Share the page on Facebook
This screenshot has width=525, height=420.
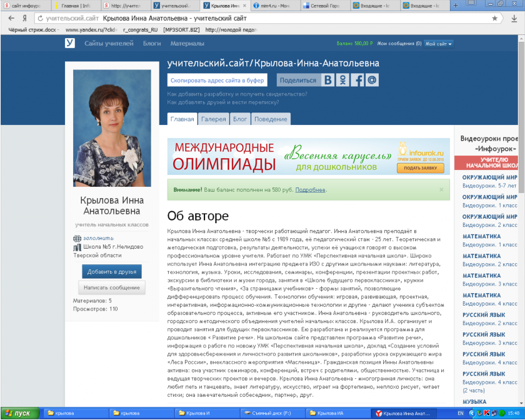pyautogui.click(x=357, y=80)
